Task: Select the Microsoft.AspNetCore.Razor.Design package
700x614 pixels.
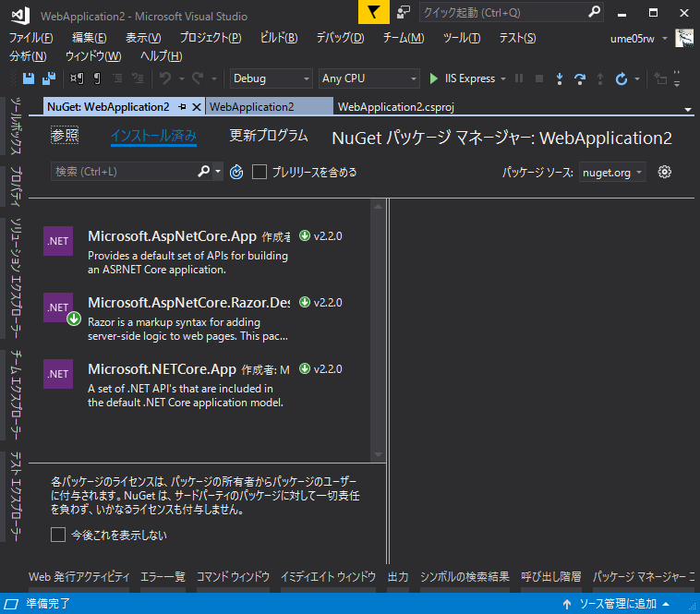Action: 199,319
